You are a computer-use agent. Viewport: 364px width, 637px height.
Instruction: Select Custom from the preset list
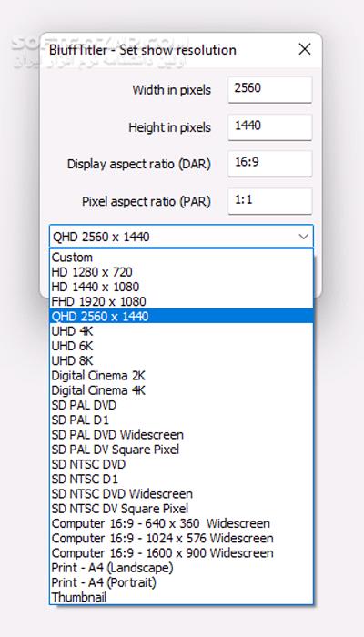[181, 258]
